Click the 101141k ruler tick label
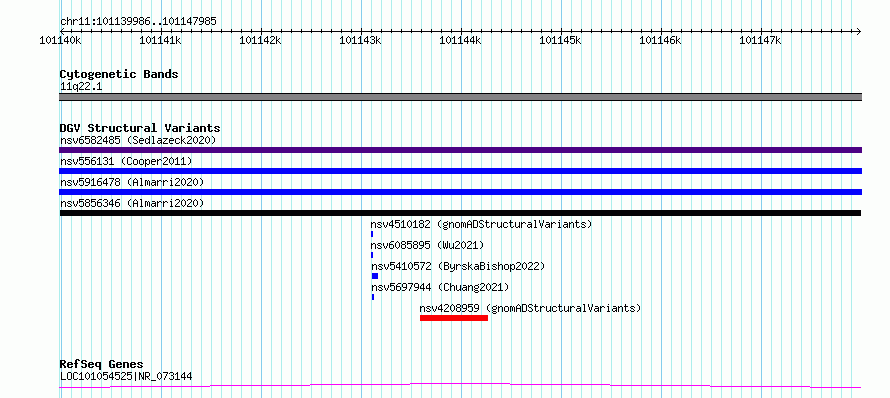This screenshot has height=398, width=890. point(160,40)
